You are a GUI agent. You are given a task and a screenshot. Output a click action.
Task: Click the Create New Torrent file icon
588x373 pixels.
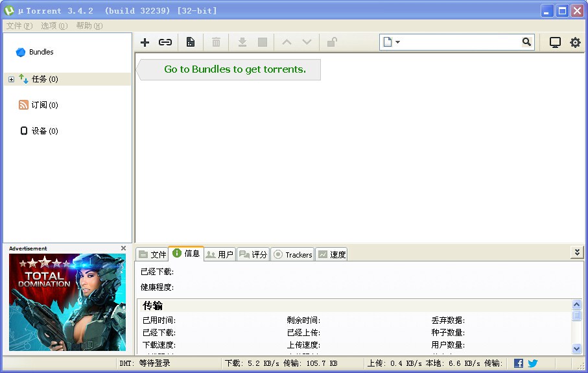click(191, 42)
